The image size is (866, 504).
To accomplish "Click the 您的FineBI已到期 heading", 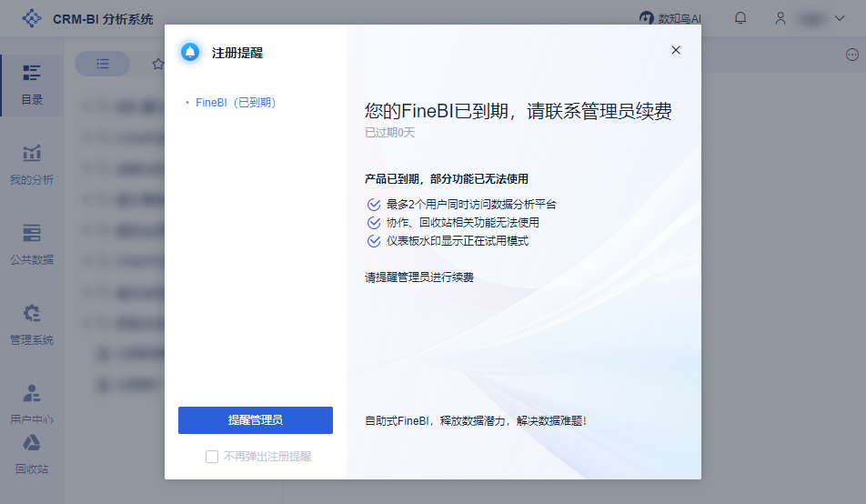I will [x=519, y=111].
